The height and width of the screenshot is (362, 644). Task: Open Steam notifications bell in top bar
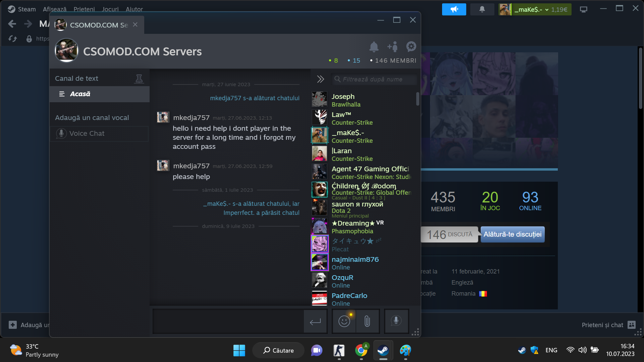click(482, 9)
